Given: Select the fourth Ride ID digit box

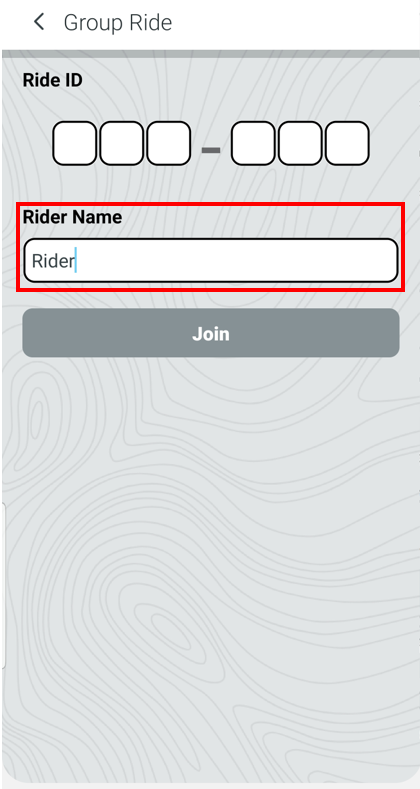Looking at the screenshot, I should click(253, 143).
